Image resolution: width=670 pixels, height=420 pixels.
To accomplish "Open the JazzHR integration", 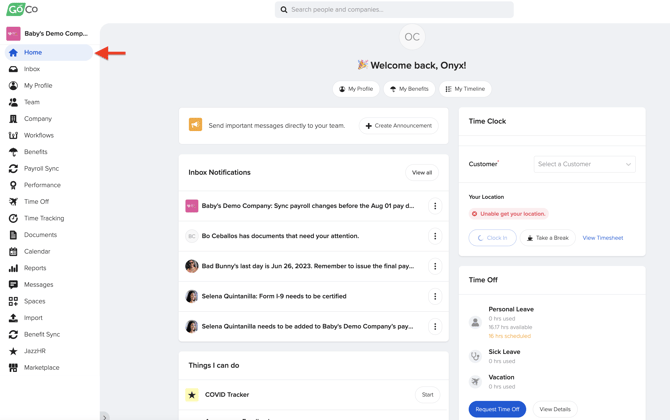I will point(35,351).
